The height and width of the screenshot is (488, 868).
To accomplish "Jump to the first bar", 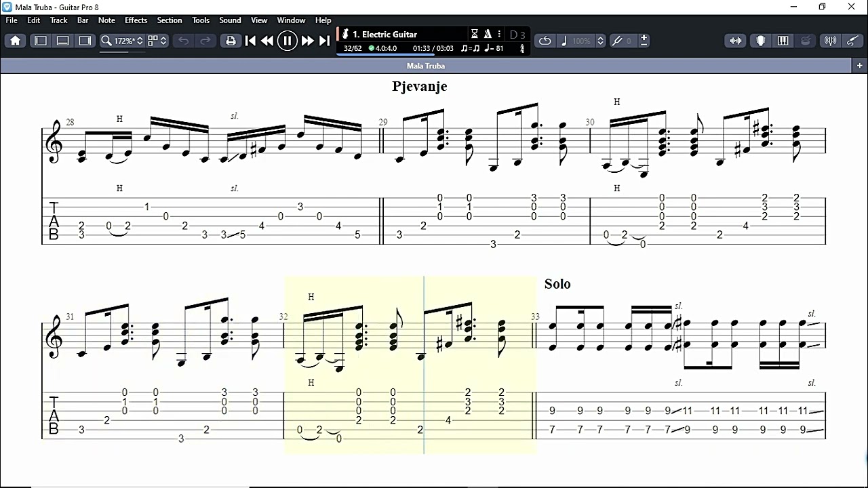I will [250, 41].
